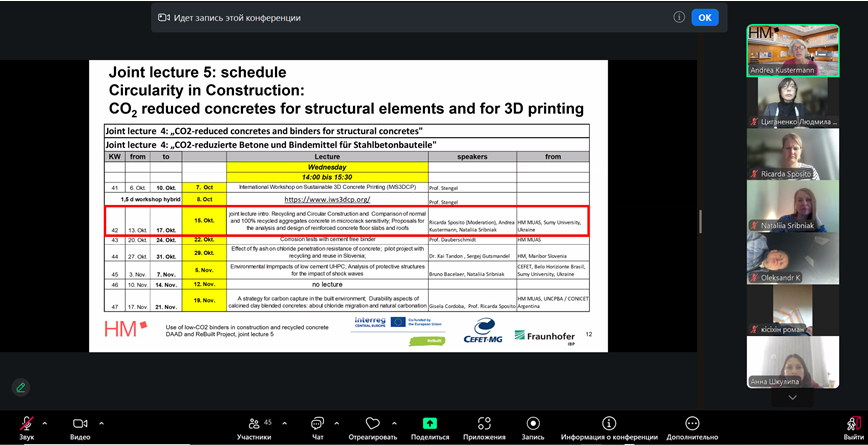Start recording with the Запись icon
868x445 pixels.
pyautogui.click(x=533, y=424)
